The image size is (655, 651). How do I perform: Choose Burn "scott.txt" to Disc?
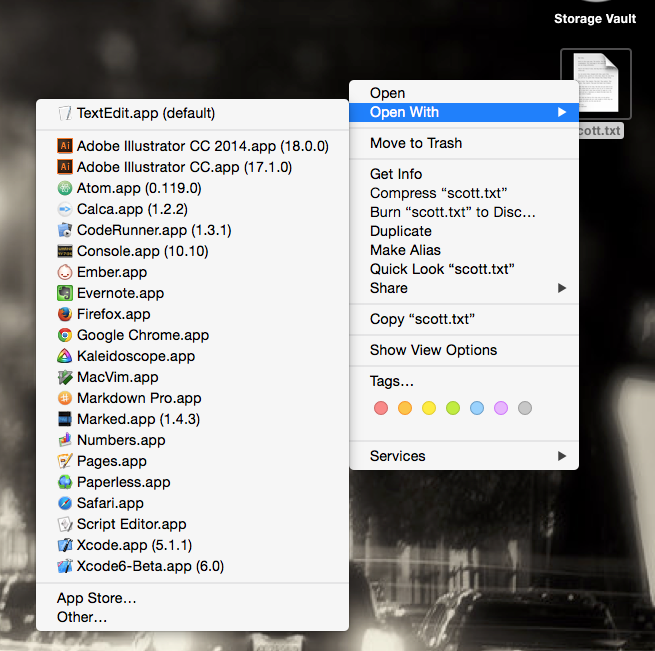(464, 212)
